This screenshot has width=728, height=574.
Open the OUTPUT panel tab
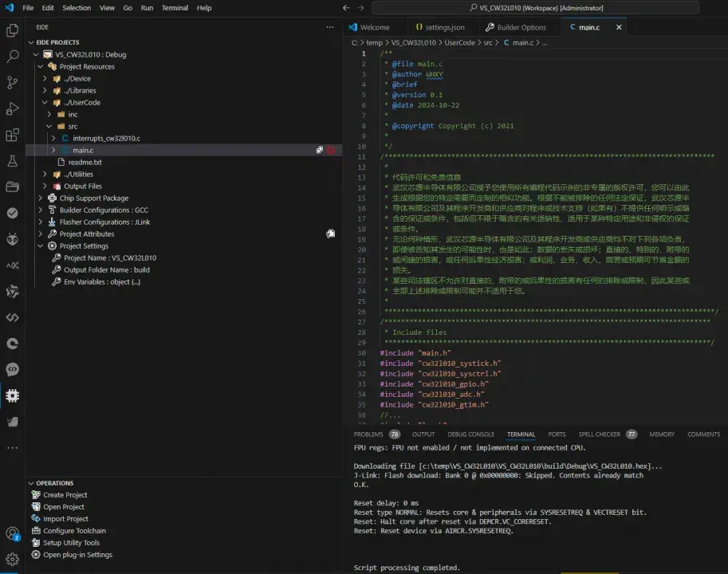(x=423, y=434)
